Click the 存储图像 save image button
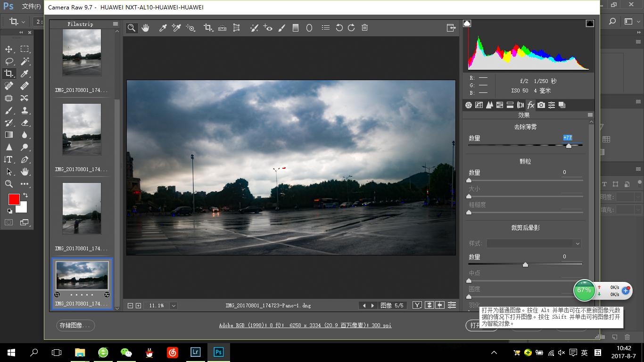Screen dimensions: 644x362 (x=75, y=325)
